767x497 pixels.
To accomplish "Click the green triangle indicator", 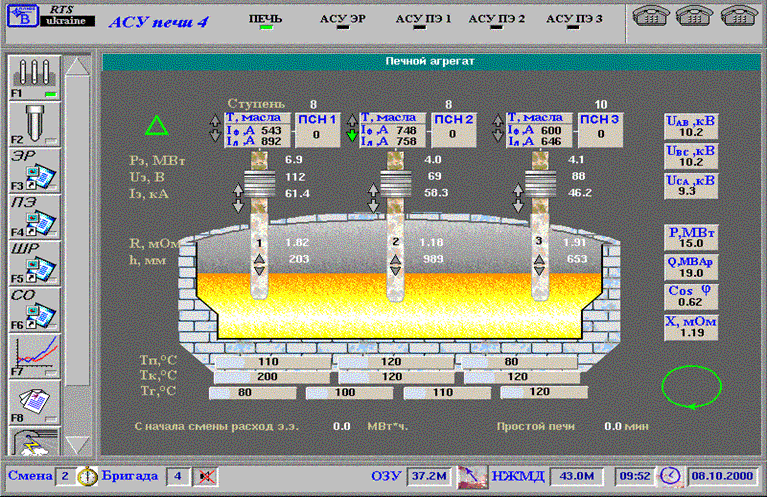I will tap(156, 126).
